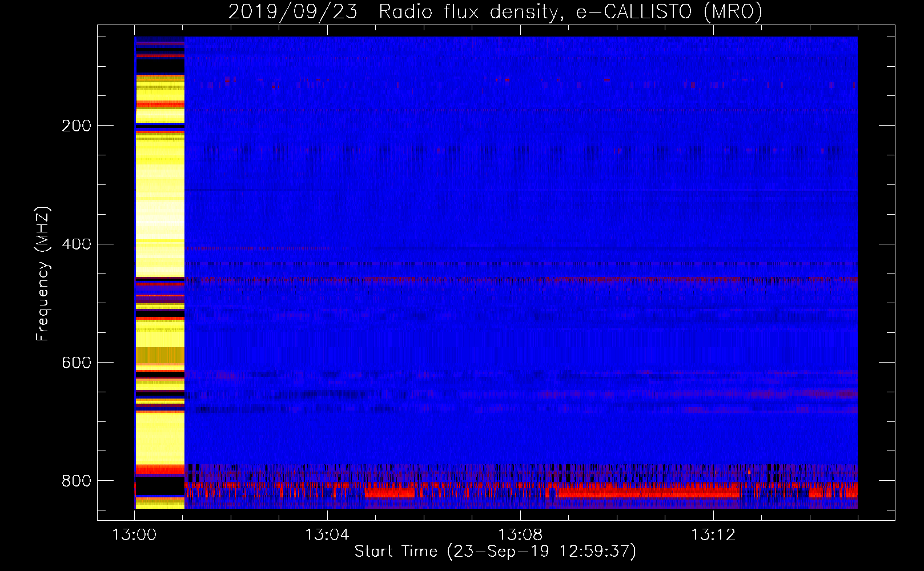Click the 13:12 time tick label
Image resolution: width=924 pixels, height=571 pixels.
(x=713, y=535)
